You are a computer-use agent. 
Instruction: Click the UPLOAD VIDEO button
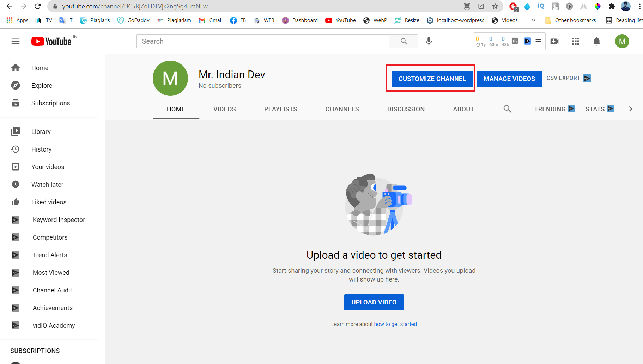coord(374,302)
